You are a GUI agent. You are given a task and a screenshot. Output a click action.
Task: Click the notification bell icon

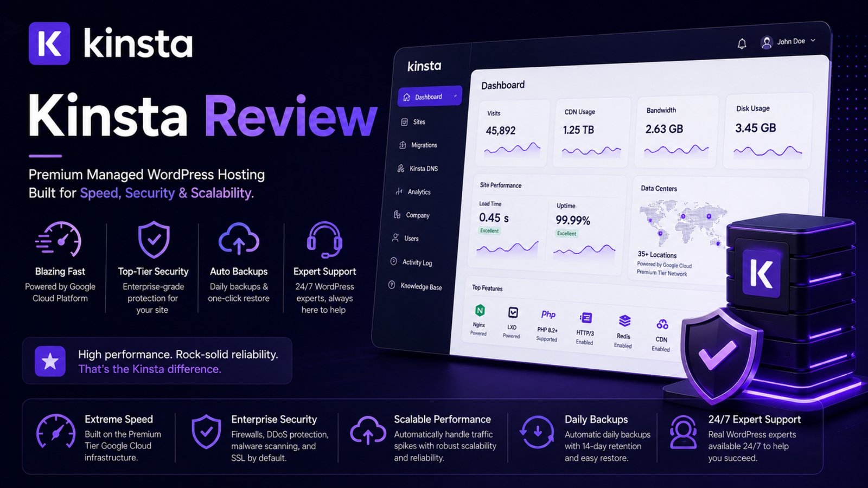[x=742, y=44]
